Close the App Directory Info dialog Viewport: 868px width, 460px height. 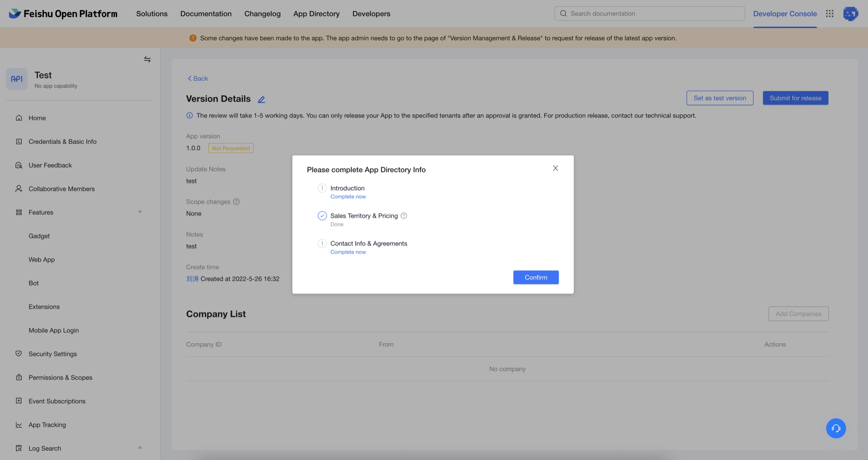coord(555,168)
